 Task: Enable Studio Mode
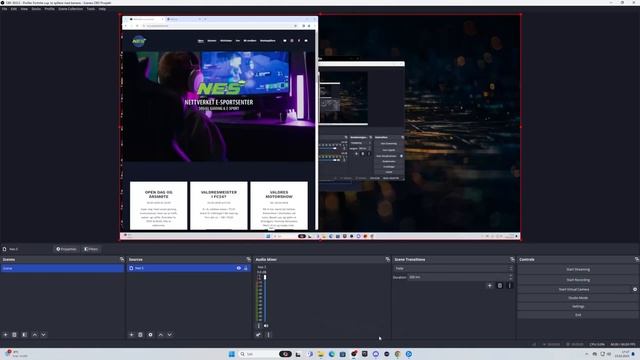[x=578, y=298]
